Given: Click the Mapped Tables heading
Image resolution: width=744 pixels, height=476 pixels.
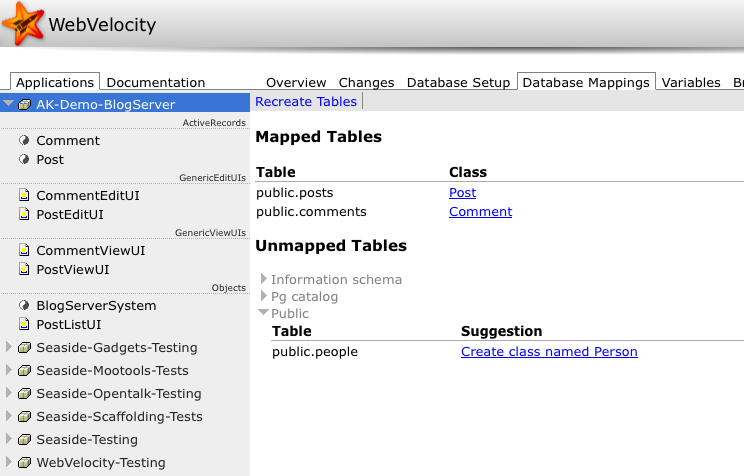Looking at the screenshot, I should (318, 137).
